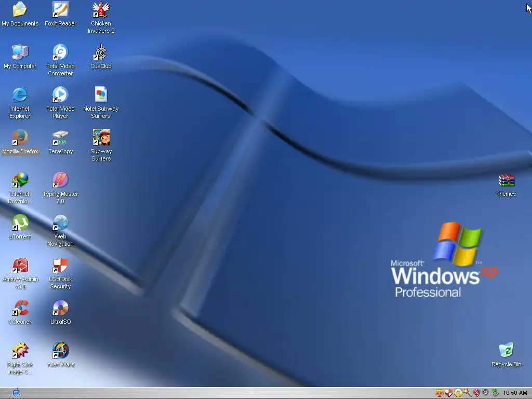Viewport: 532px width, 399px height.
Task: Click the 10:50 AM taskbar clock
Action: pos(515,393)
